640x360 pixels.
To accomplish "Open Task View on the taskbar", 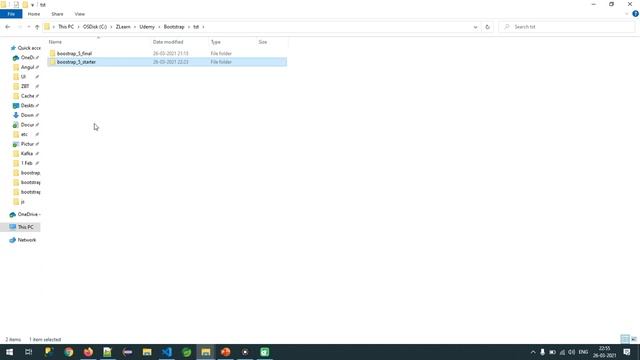I will [29, 352].
